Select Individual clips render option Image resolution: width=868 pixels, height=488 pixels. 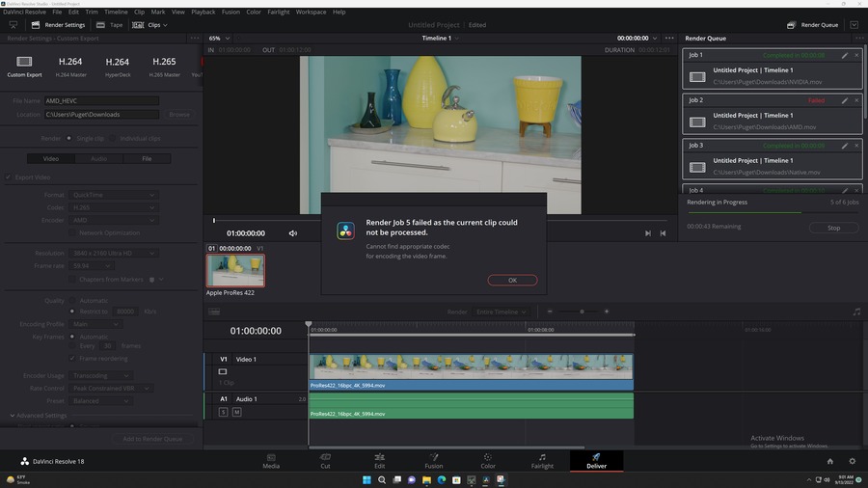(113, 138)
